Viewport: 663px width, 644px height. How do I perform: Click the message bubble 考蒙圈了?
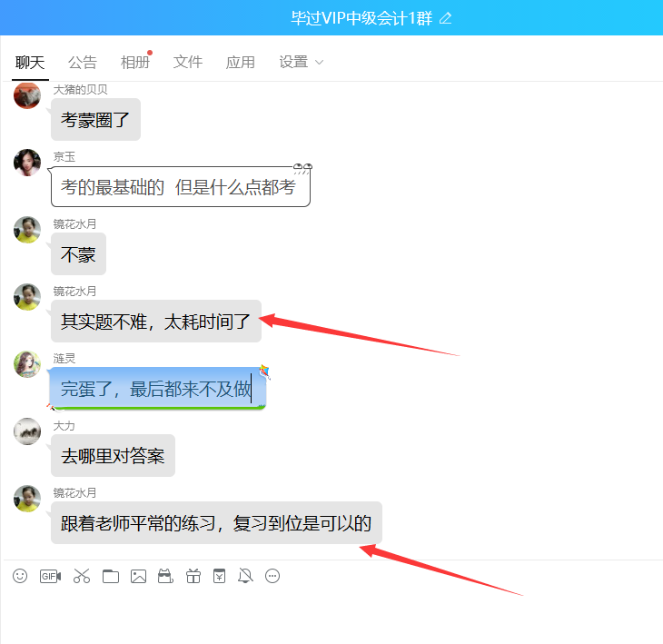click(95, 120)
